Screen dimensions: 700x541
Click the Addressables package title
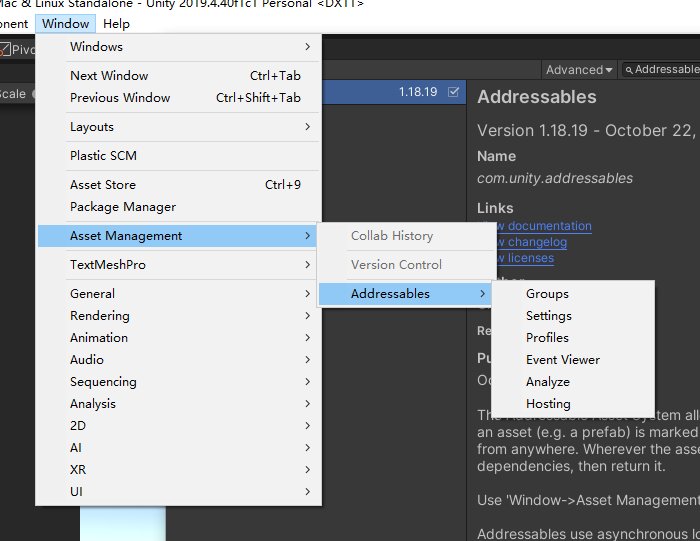click(x=537, y=97)
